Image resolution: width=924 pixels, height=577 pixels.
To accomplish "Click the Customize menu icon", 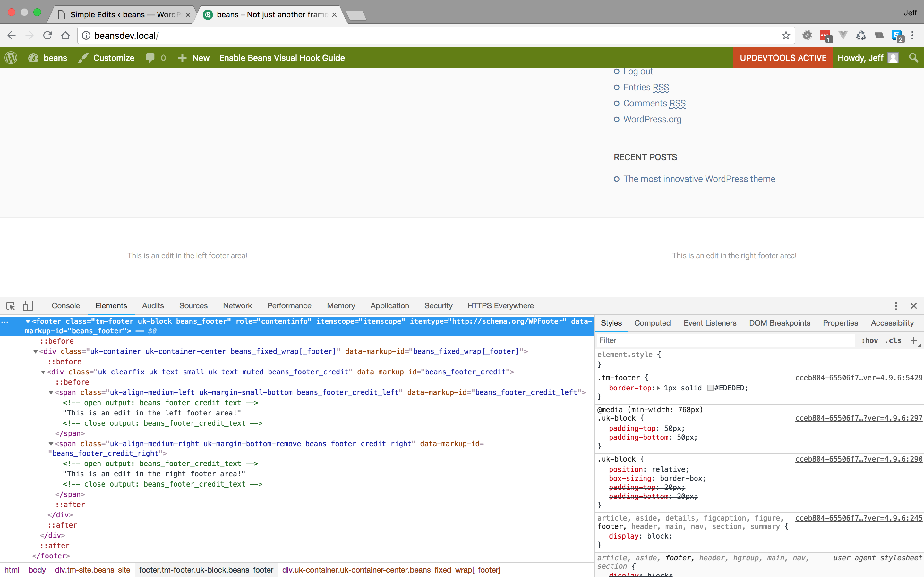I will (82, 58).
